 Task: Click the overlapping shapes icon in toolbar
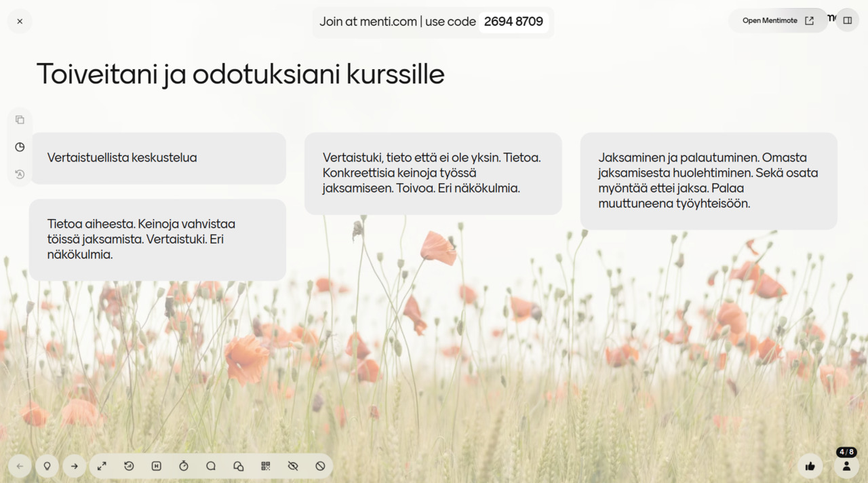pyautogui.click(x=238, y=466)
